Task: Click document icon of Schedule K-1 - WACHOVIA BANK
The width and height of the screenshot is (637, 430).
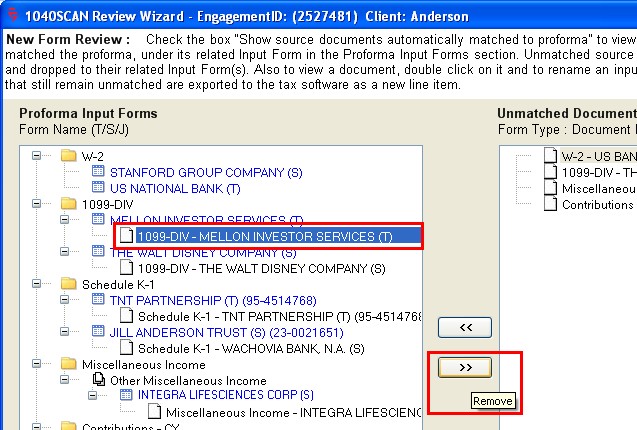Action: coord(126,347)
